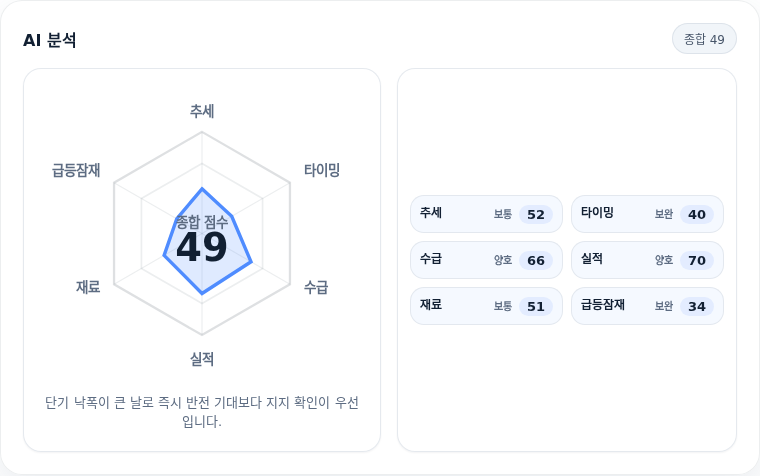
Task: Click the 실적 axis label below radar chart
Action: [202, 359]
